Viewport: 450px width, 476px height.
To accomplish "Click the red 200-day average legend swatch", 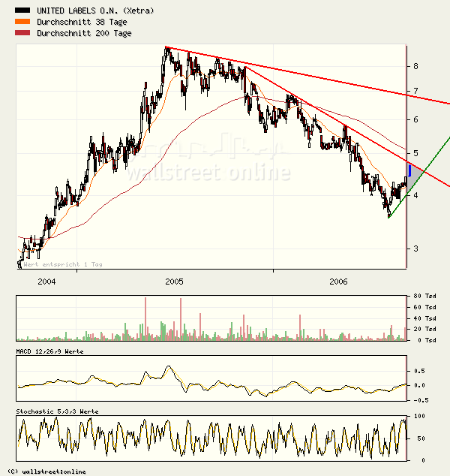I will coord(22,33).
